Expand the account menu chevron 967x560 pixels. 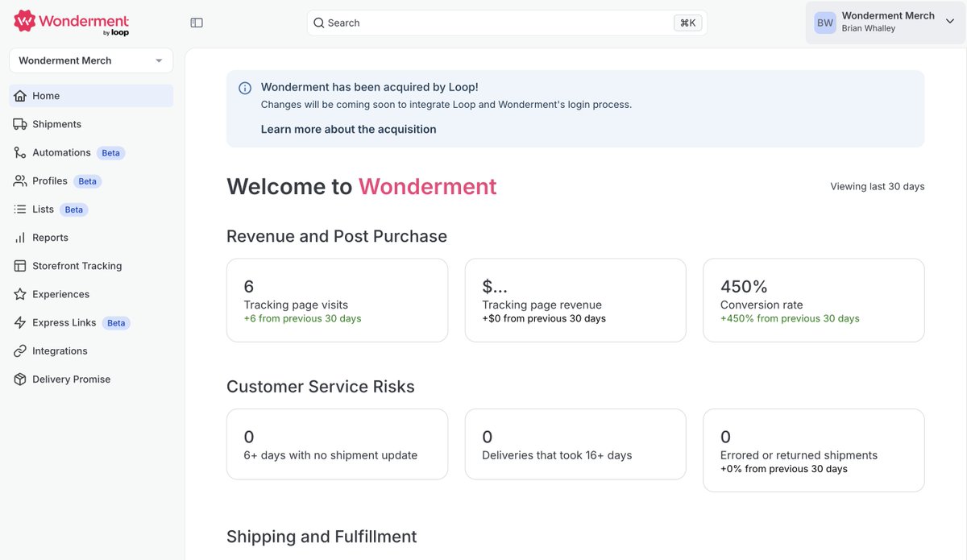tap(949, 22)
